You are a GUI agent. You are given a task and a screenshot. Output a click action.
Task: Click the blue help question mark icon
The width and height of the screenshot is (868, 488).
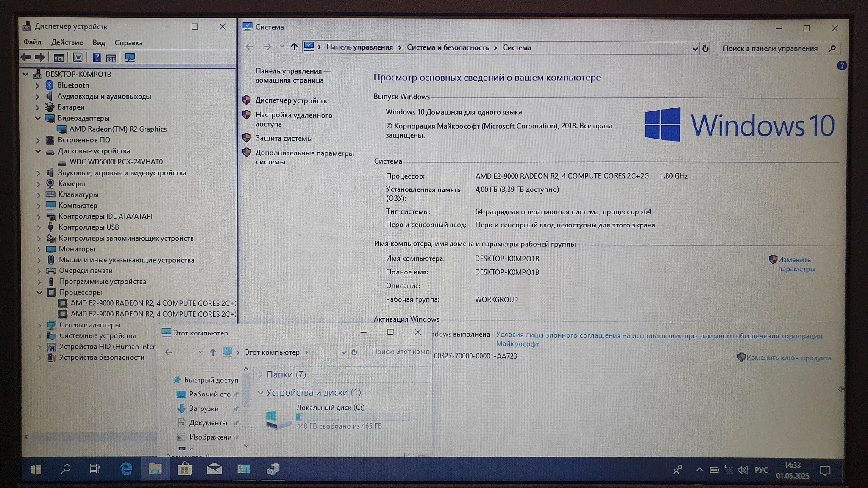[x=842, y=66]
